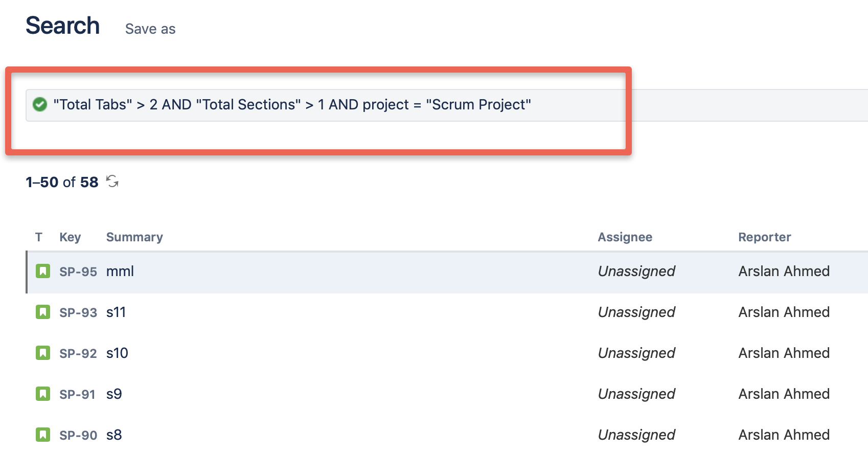868x453 pixels.
Task: Click Save as next to Search
Action: (x=150, y=29)
